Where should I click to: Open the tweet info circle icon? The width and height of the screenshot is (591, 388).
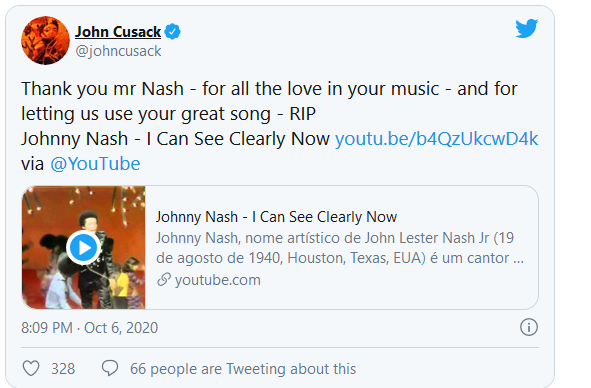(x=529, y=327)
